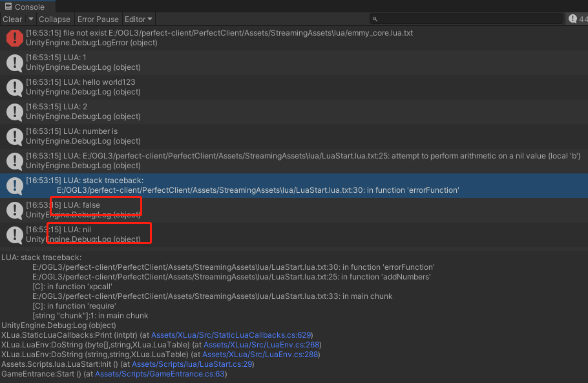Open StaticLuaCallbacks.cs:629 link

[231, 335]
